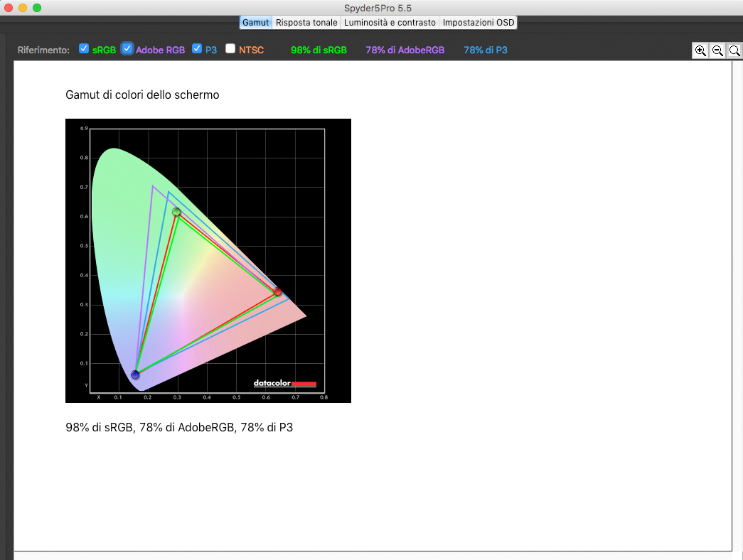The width and height of the screenshot is (743, 560).
Task: Disable the P3 reference checkbox
Action: [197, 49]
